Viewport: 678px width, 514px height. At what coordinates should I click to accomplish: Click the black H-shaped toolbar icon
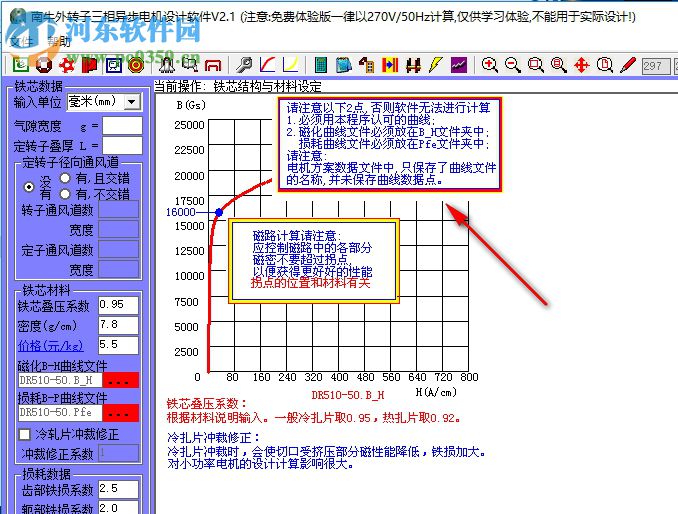(413, 65)
